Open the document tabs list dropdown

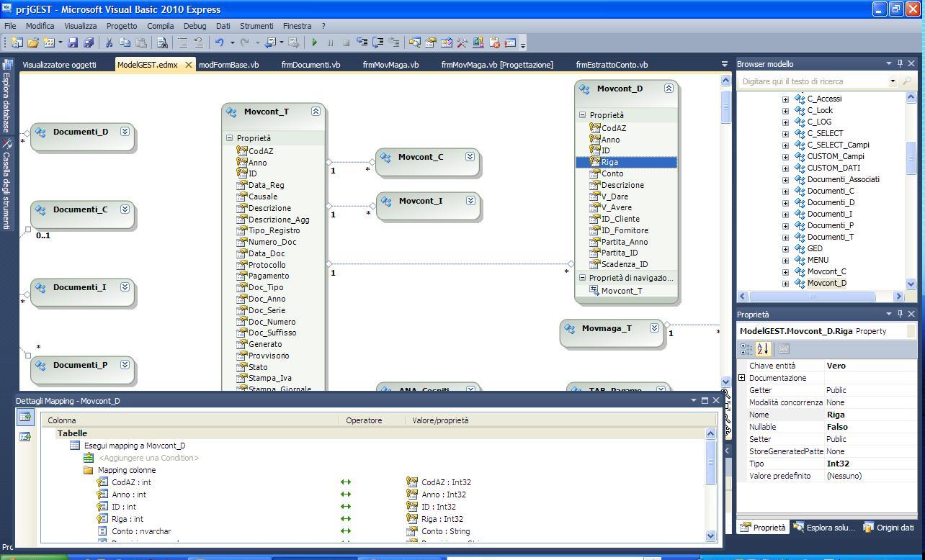[725, 65]
